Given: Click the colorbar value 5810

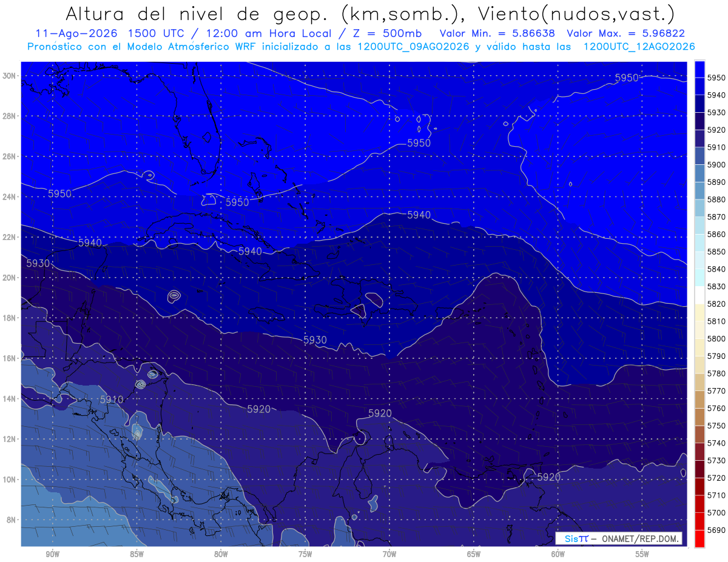Looking at the screenshot, I should (x=716, y=321).
